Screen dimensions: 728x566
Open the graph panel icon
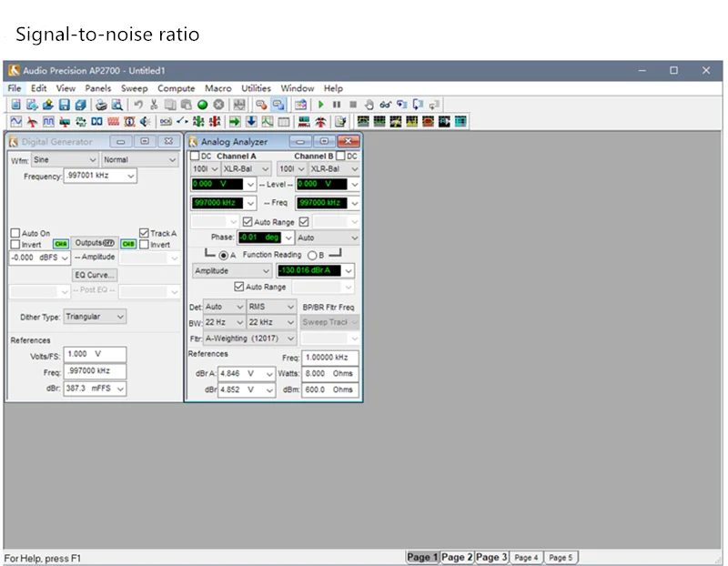click(268, 122)
